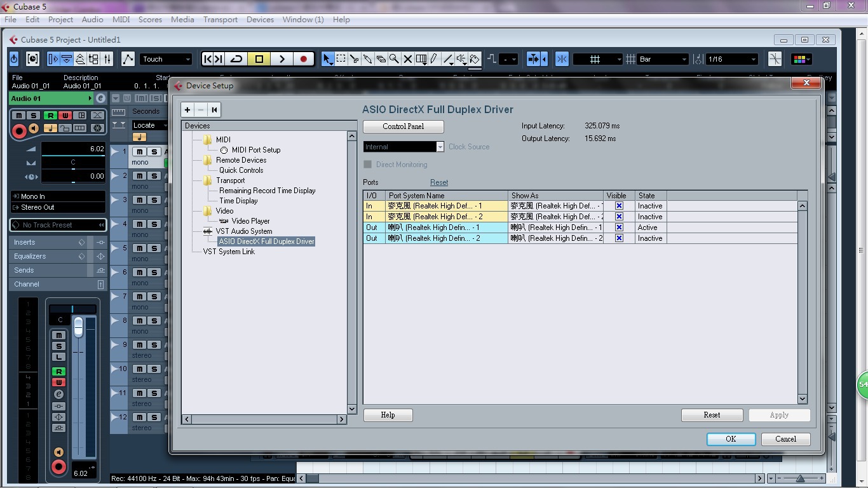Open the Transport menu
This screenshot has width=868, height=488.
click(220, 20)
